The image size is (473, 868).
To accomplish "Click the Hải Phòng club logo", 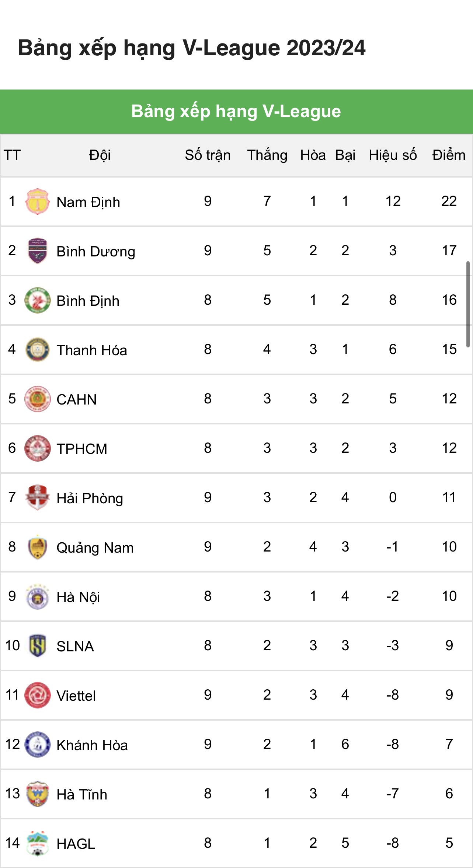I will point(37,498).
